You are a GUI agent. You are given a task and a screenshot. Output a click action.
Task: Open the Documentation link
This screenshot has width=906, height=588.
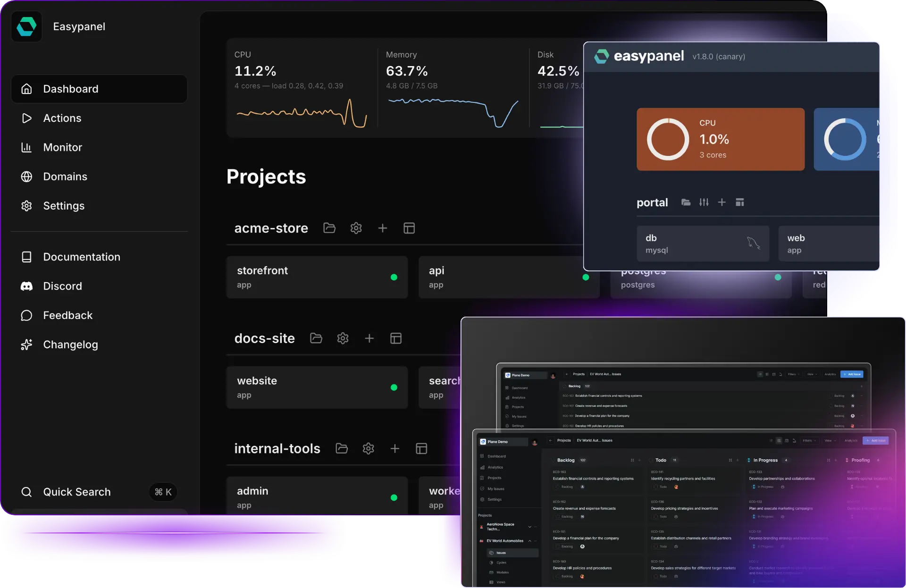(x=99, y=257)
